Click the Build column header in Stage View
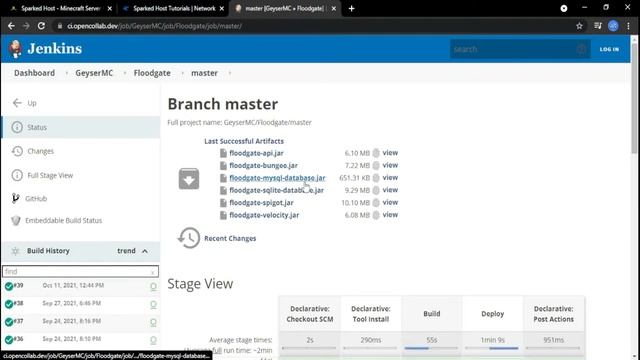640x360 pixels. pos(431,314)
